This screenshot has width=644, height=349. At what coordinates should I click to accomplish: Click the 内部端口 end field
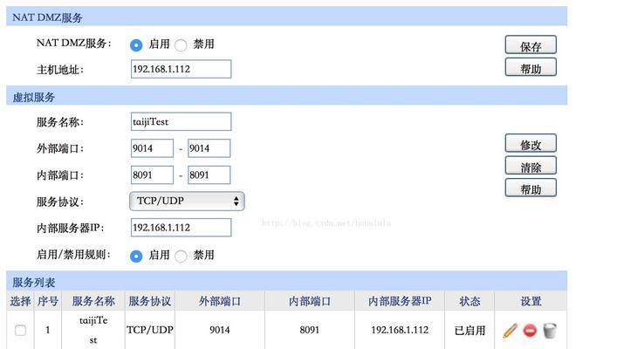tap(209, 174)
